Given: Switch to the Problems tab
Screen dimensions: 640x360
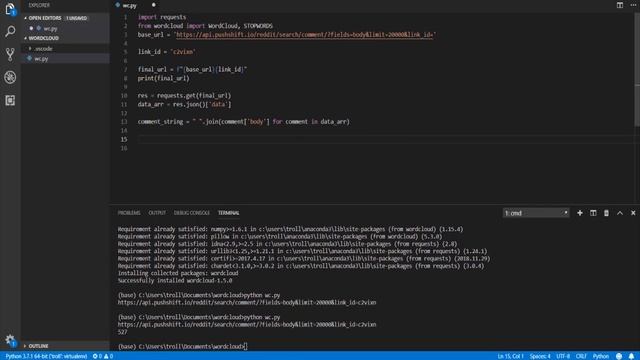Looking at the screenshot, I should point(129,213).
